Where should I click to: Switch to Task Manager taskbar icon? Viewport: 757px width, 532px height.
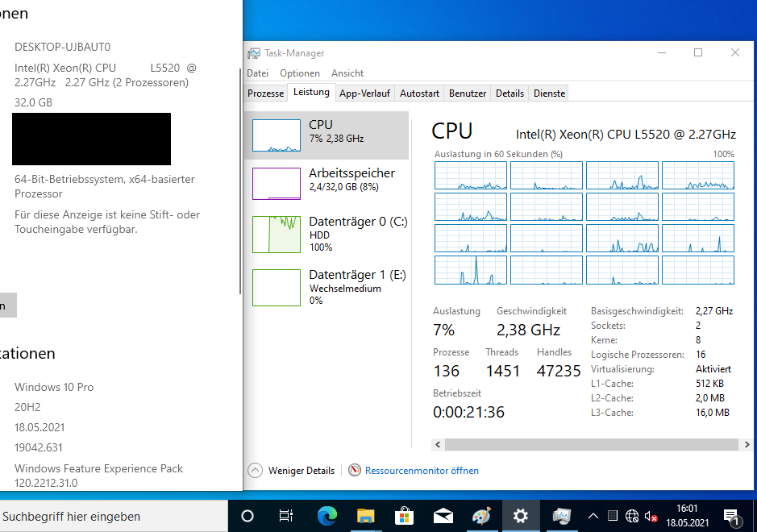point(561,516)
